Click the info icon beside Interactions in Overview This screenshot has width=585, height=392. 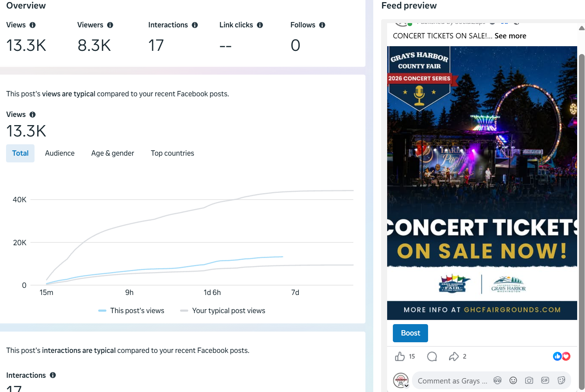coord(195,25)
